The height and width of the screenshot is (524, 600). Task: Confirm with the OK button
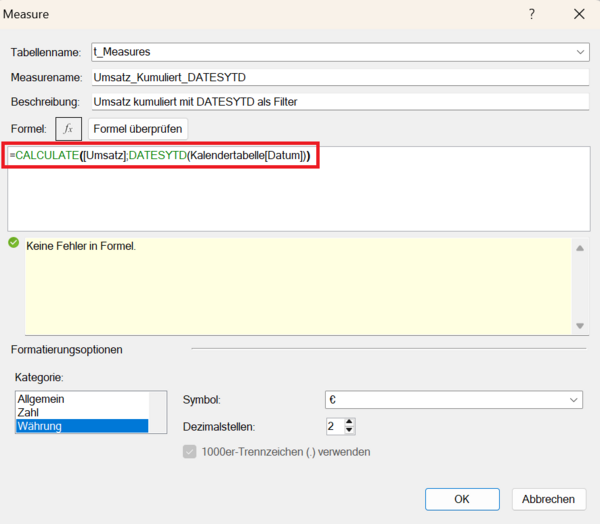pos(461,499)
